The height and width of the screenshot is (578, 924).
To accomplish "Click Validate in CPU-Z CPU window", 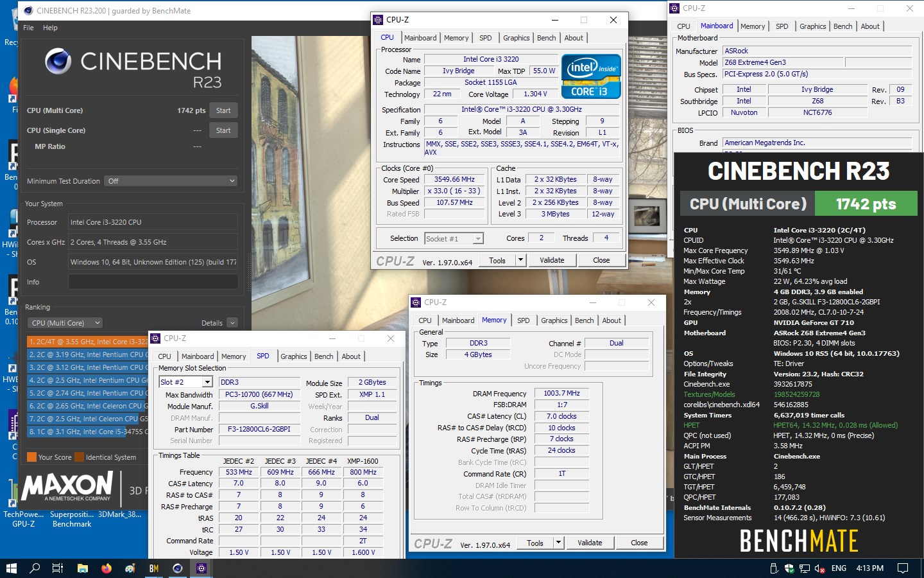I will pyautogui.click(x=552, y=260).
